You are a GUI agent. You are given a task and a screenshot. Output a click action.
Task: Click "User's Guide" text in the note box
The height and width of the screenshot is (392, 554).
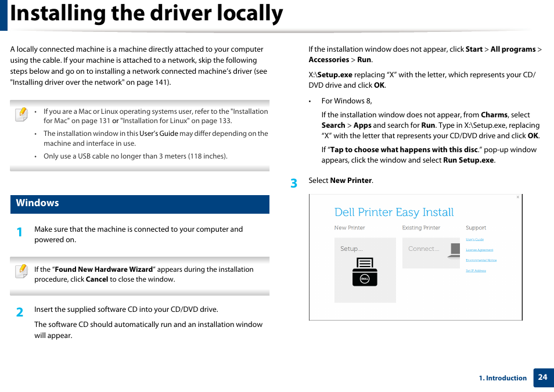pos(159,134)
